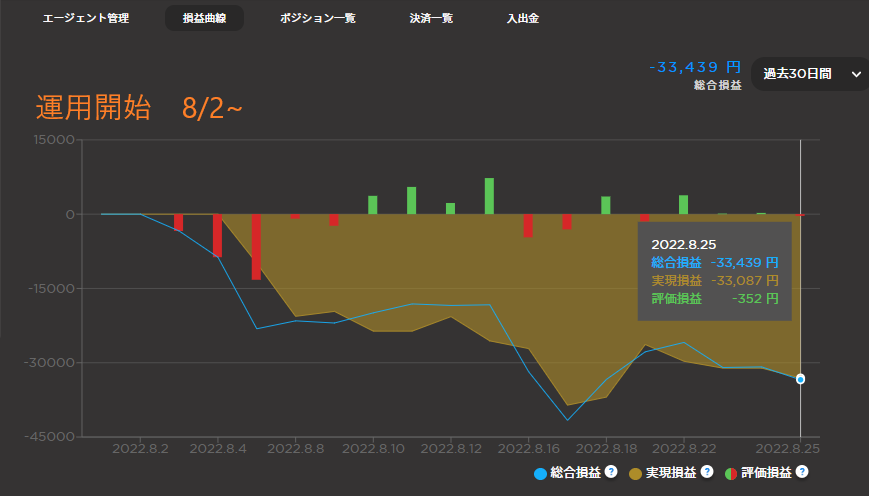Toggle the 評価損益 legend label
This screenshot has height=496, width=869.
766,473
